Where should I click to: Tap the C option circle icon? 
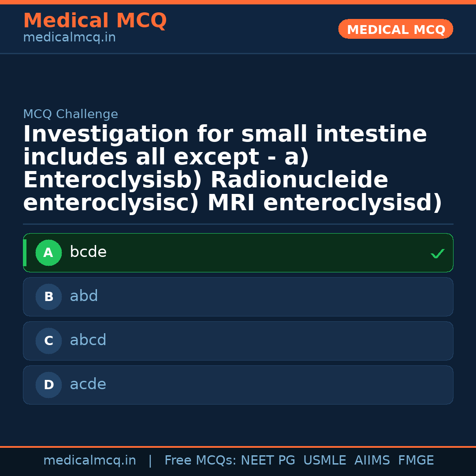click(48, 341)
